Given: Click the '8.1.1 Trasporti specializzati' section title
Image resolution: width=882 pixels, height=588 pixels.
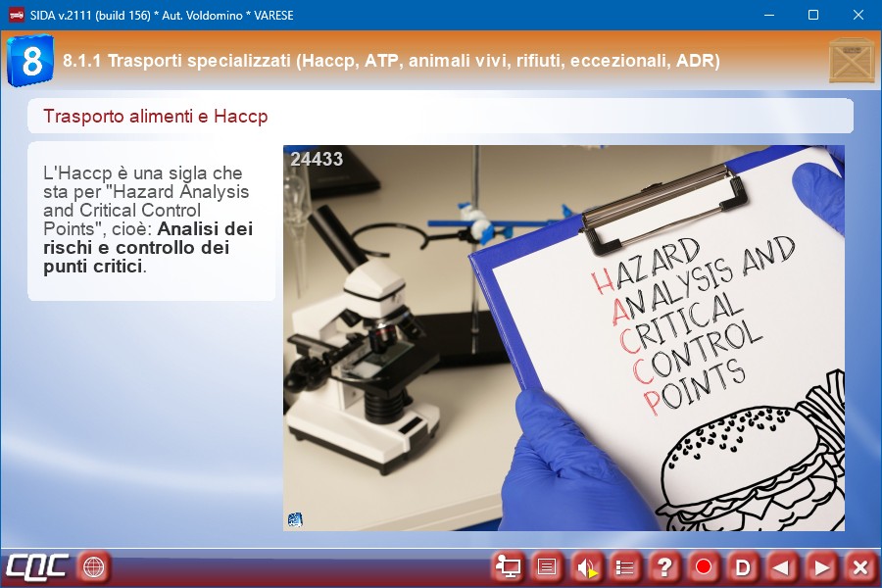Looking at the screenshot, I should tap(391, 61).
